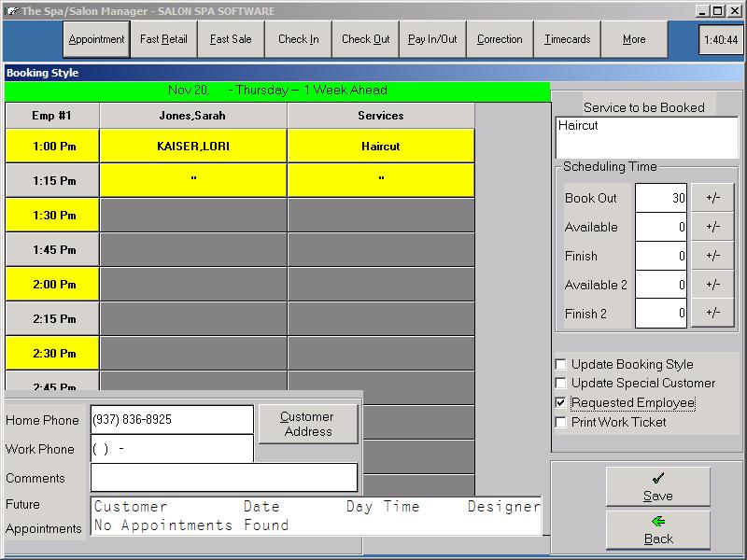
Task: Click into the Comments text field
Action: 224,478
